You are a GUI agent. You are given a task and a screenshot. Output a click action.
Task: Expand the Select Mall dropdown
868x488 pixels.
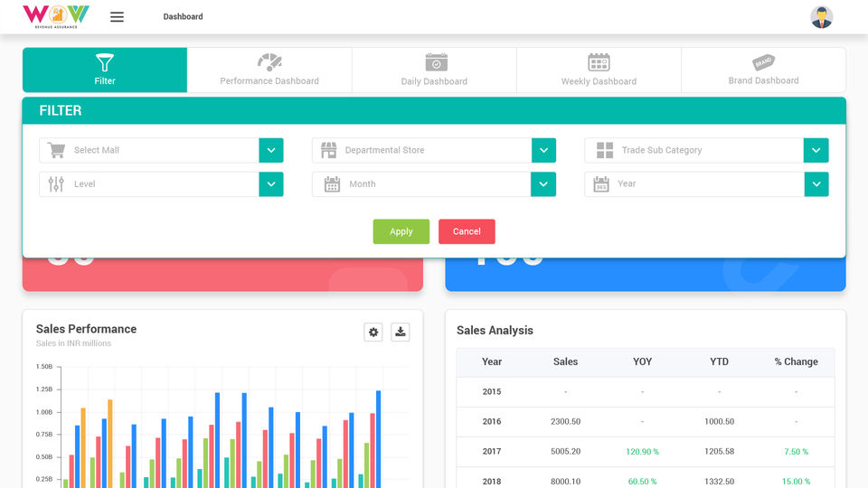click(270, 150)
